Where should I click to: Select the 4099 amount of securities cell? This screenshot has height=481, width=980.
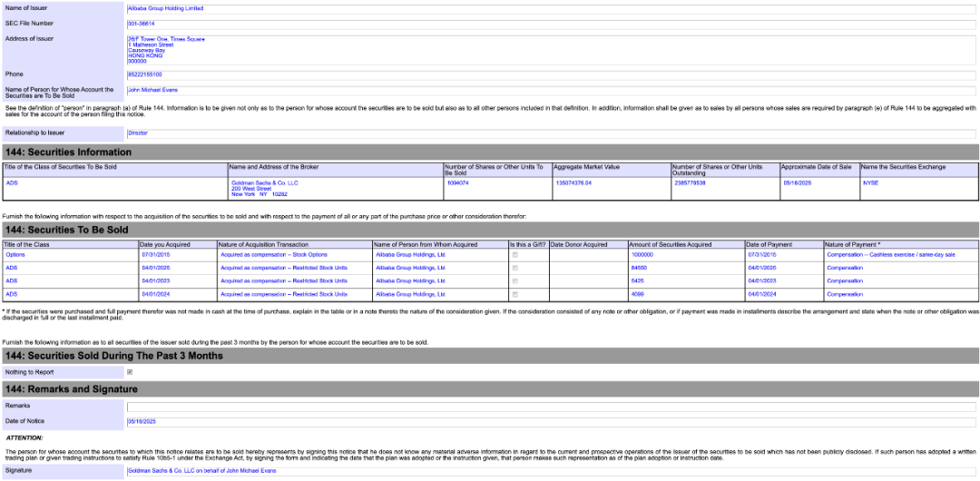pyautogui.click(x=686, y=294)
